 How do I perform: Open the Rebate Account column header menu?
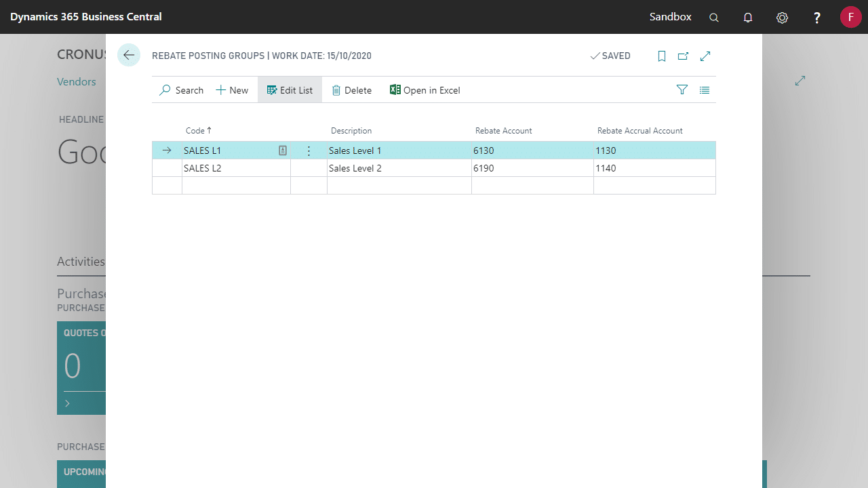click(503, 131)
